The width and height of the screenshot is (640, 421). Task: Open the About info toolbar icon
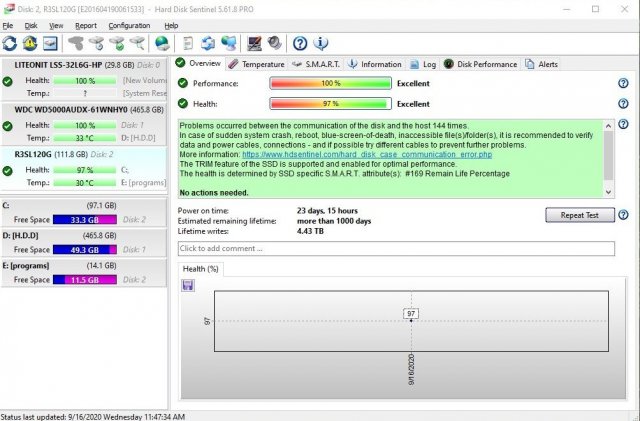(320, 44)
